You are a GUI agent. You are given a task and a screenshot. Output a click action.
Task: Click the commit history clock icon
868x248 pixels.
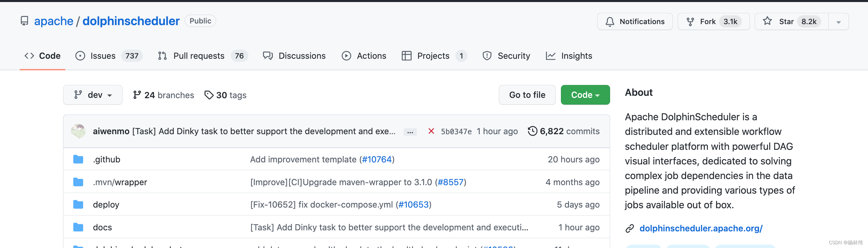[532, 131]
